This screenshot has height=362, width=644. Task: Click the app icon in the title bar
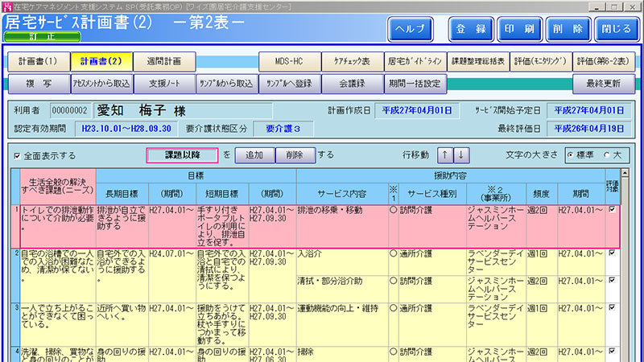click(7, 6)
